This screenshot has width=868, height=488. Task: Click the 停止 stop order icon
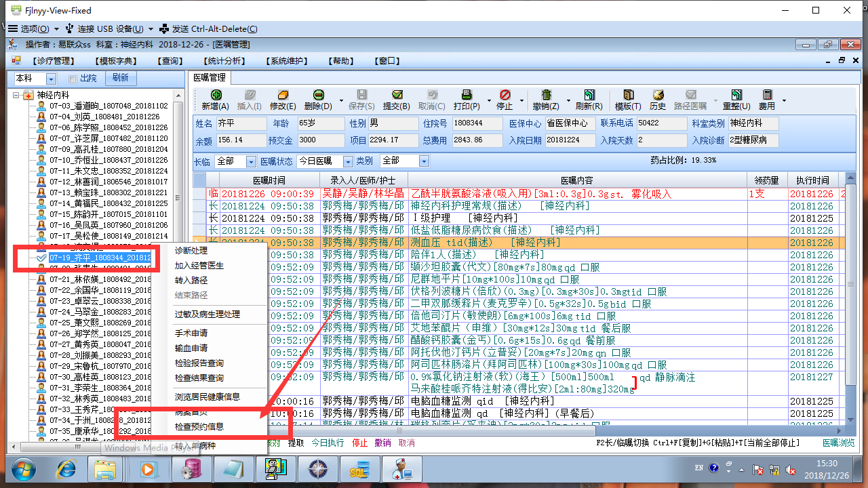click(505, 96)
